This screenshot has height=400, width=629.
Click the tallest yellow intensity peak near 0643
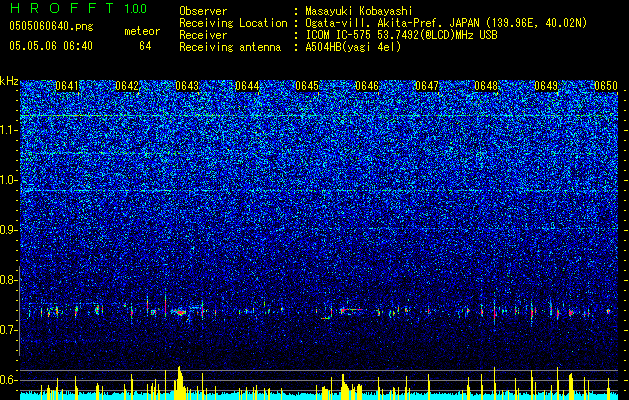[179, 383]
